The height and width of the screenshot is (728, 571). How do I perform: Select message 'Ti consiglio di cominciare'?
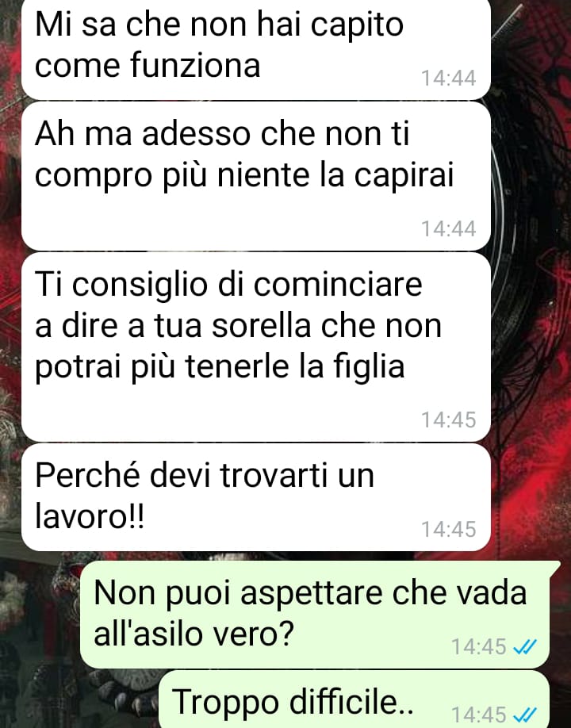pyautogui.click(x=256, y=347)
